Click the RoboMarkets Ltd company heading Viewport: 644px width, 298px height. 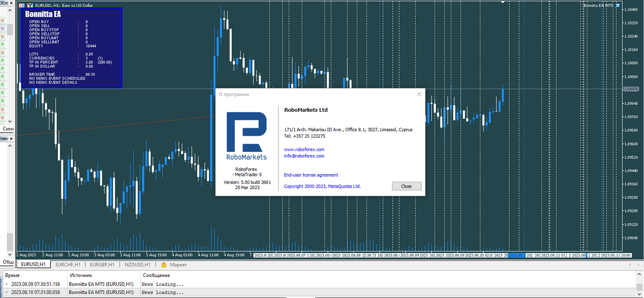[x=306, y=110]
